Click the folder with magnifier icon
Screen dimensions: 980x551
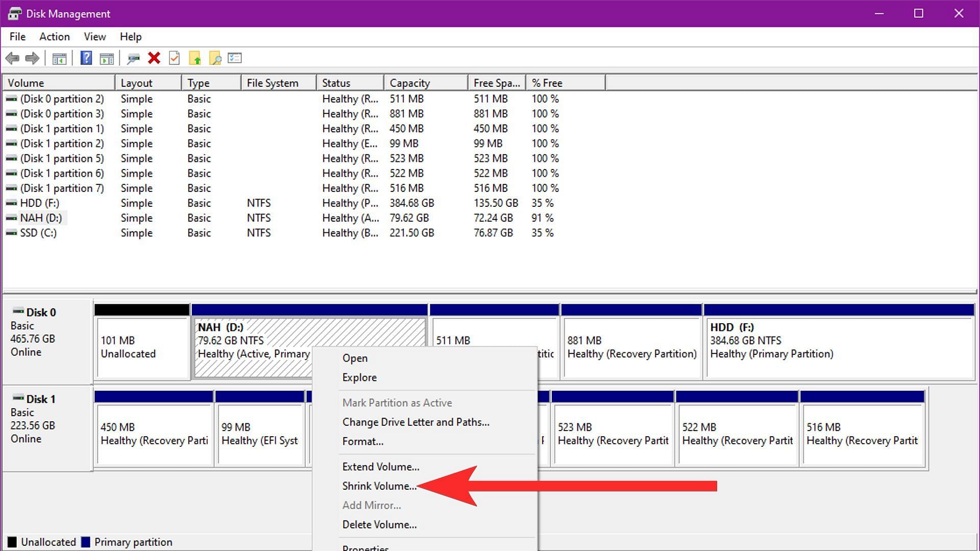(x=215, y=58)
